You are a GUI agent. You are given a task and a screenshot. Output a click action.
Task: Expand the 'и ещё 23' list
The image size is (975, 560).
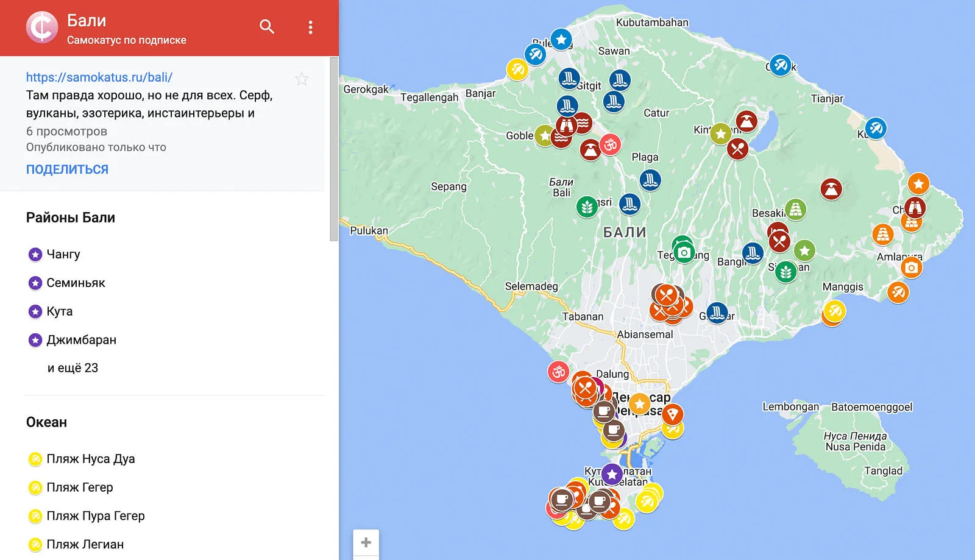(x=73, y=368)
